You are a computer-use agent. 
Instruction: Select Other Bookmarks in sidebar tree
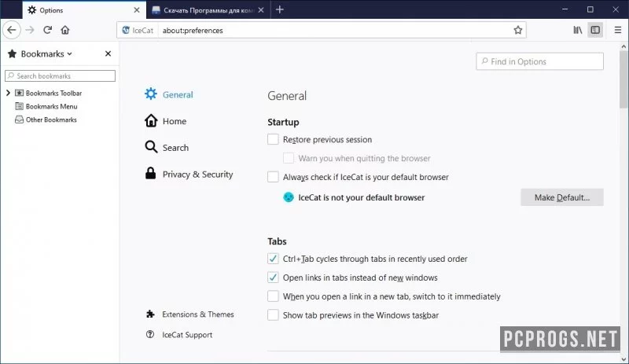point(51,119)
